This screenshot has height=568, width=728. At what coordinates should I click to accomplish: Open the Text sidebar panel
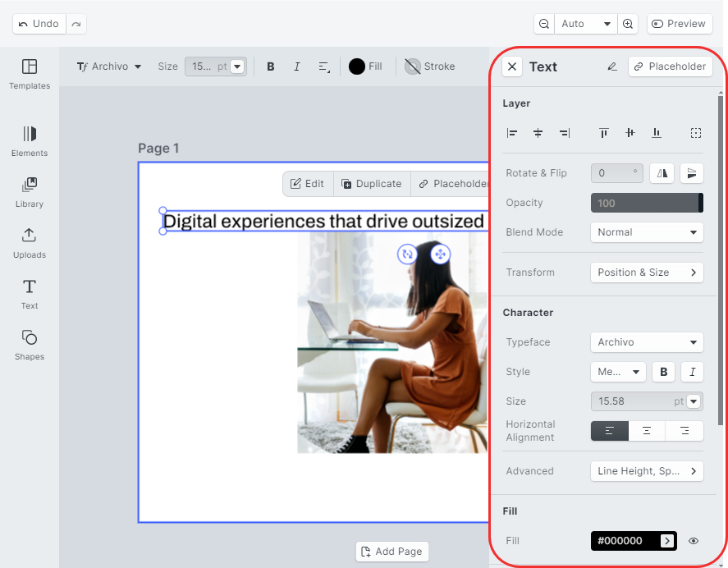pos(30,295)
